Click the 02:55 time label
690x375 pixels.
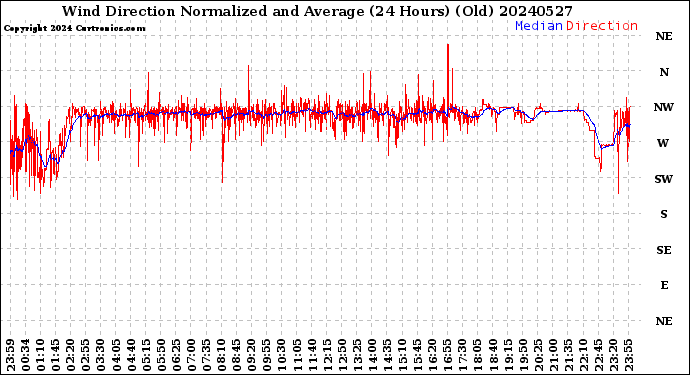(85, 355)
